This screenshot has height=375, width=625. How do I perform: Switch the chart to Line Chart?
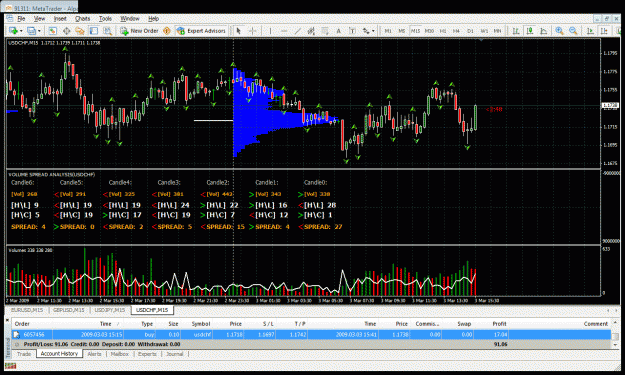click(543, 31)
